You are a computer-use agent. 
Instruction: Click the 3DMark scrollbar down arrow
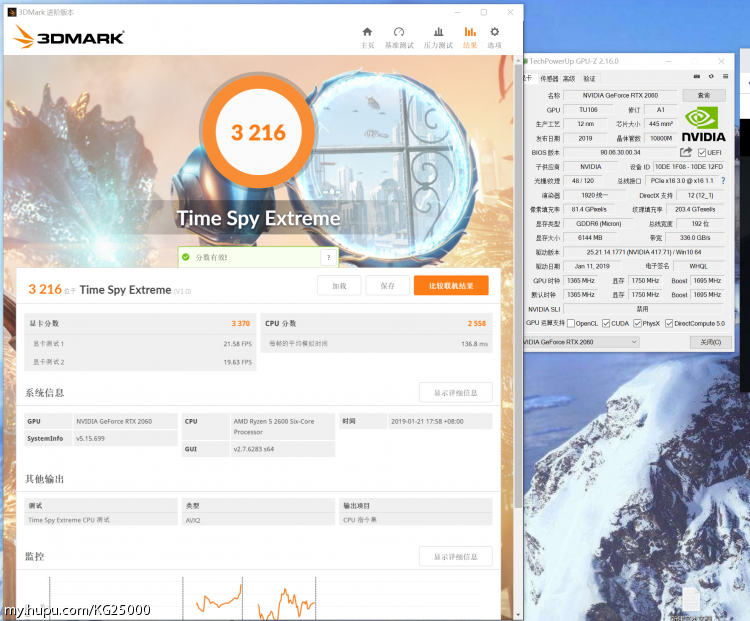click(x=518, y=614)
